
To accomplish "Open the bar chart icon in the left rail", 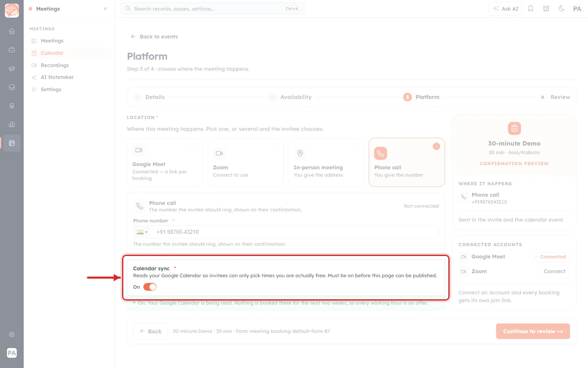I will (x=12, y=124).
